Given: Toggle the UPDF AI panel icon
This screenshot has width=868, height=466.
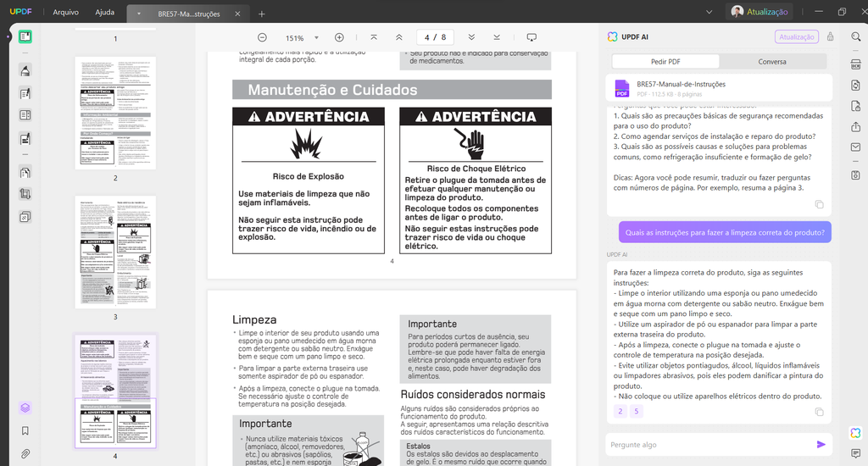Looking at the screenshot, I should click(x=856, y=433).
